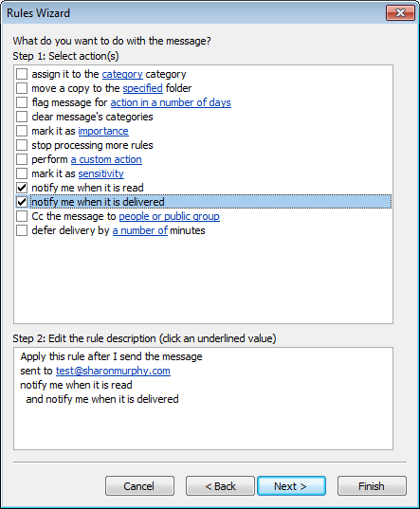This screenshot has height=509, width=420.
Task: Click the Next button
Action: point(291,486)
